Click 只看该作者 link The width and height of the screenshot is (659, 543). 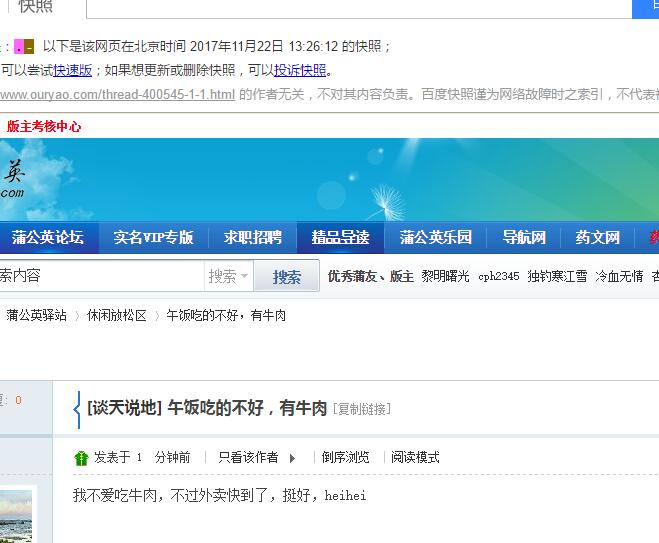248,457
